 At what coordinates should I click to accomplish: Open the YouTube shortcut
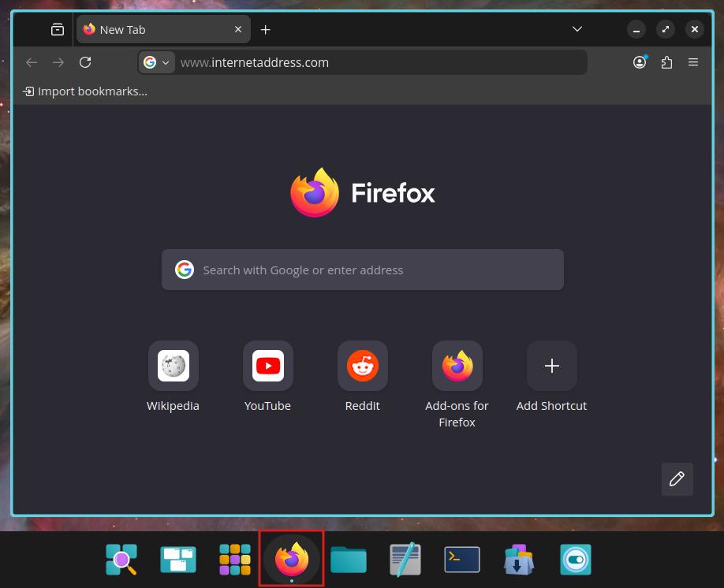point(267,366)
